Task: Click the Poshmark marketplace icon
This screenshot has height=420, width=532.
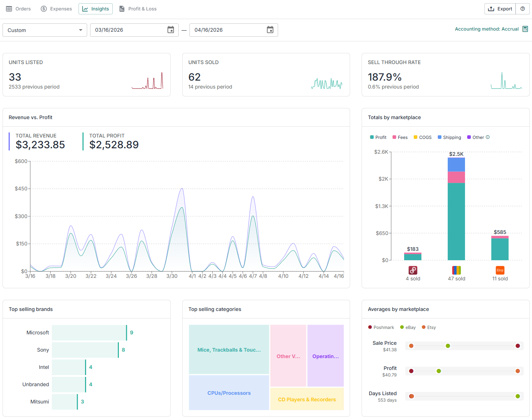Action: click(x=413, y=270)
